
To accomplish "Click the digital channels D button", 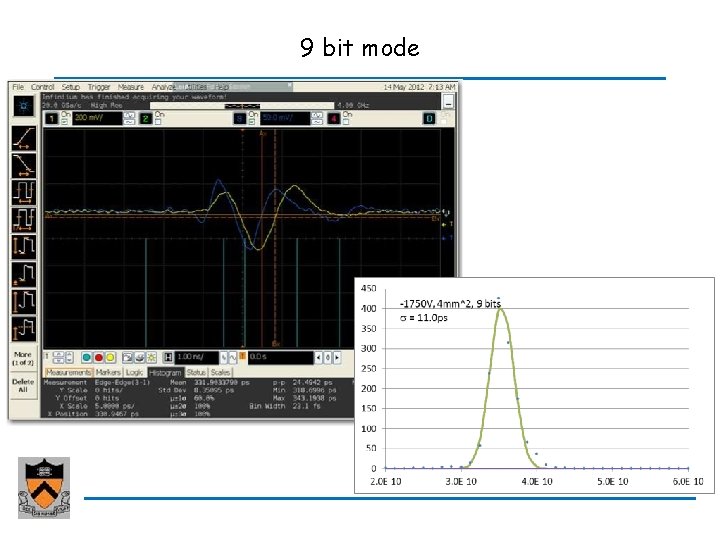I will click(x=429, y=118).
